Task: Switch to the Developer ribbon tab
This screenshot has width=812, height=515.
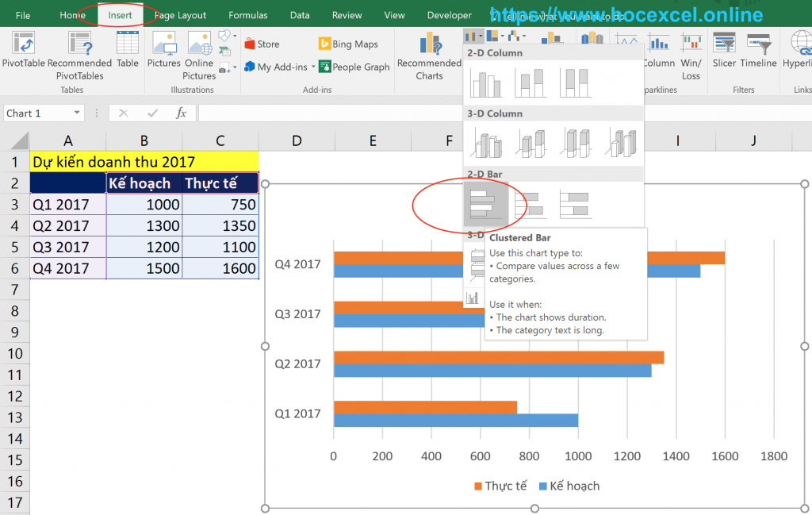Action: [449, 14]
